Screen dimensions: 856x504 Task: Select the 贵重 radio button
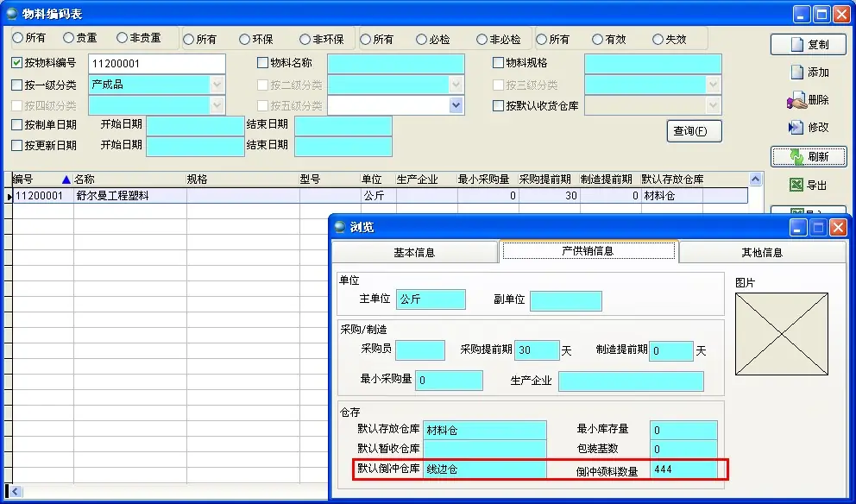click(68, 39)
